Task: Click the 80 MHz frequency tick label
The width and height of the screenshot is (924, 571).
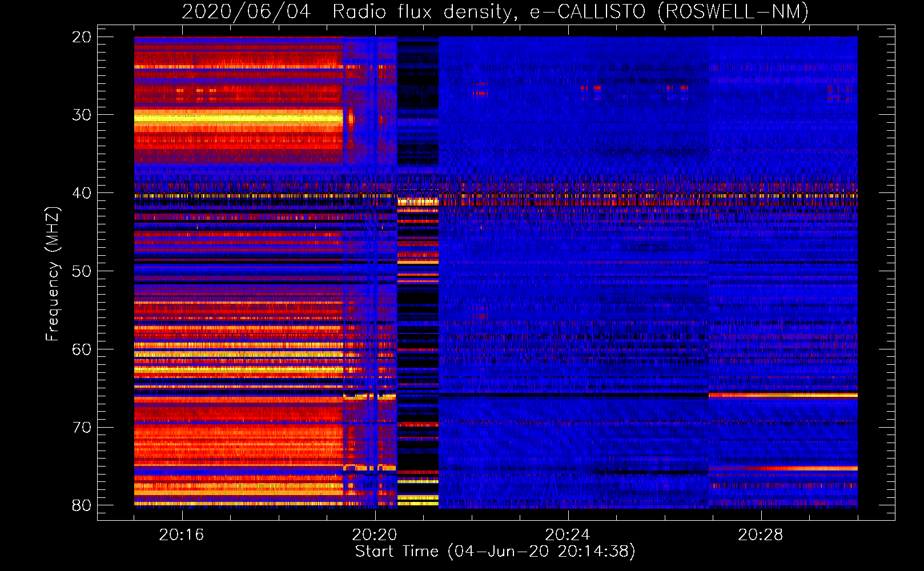Action: click(x=82, y=505)
